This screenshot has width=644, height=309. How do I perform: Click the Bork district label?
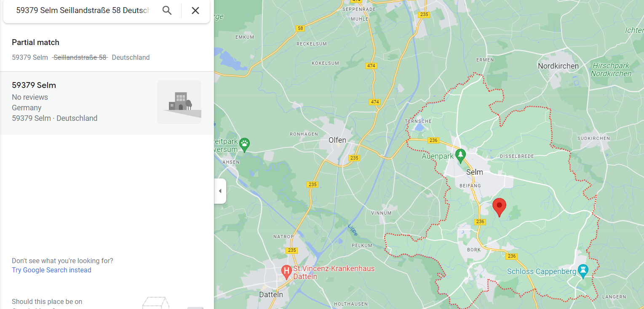[474, 250]
